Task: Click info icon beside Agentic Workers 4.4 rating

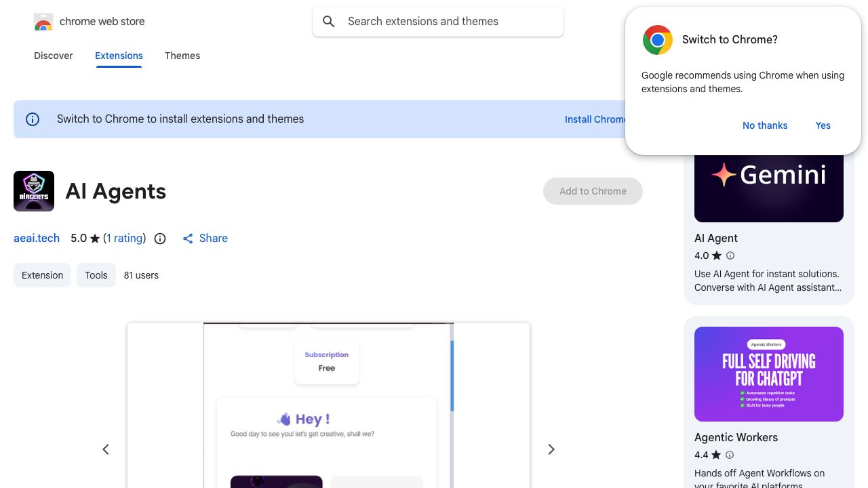Action: pos(730,455)
